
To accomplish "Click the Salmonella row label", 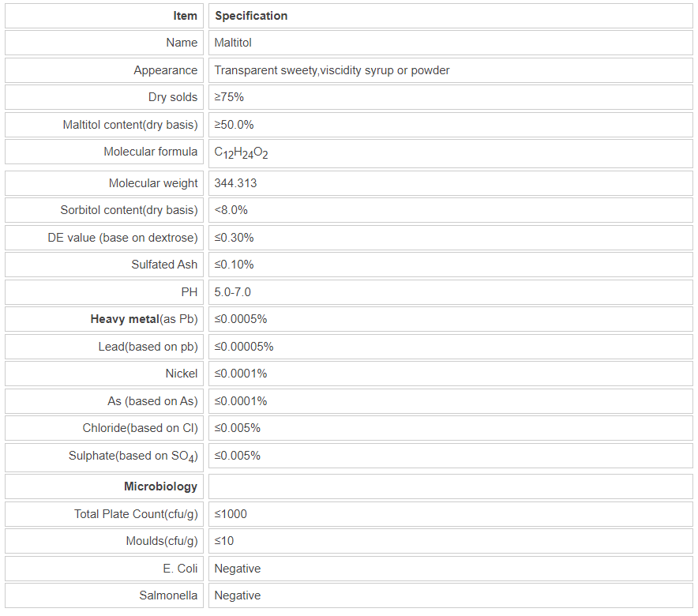I will tap(168, 595).
